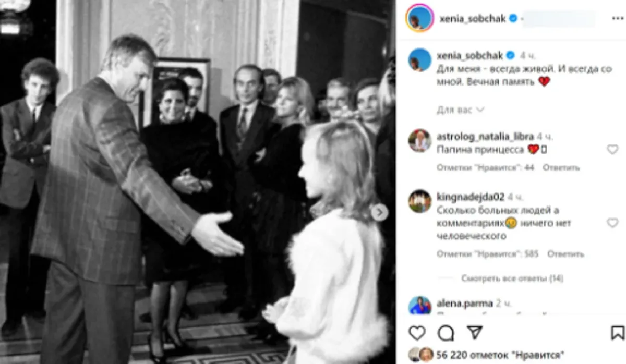Open the comment bubble icon below the post
The image size is (626, 364).
coord(445,333)
